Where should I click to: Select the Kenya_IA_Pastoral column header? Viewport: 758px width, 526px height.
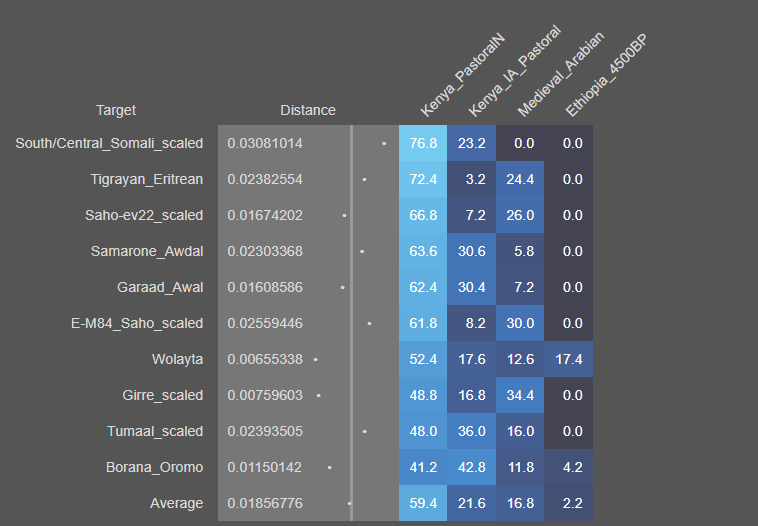513,76
